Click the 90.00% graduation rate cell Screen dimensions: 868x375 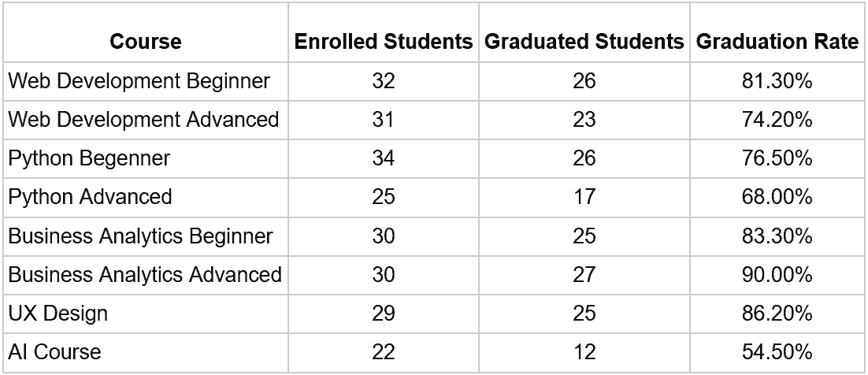[777, 274]
